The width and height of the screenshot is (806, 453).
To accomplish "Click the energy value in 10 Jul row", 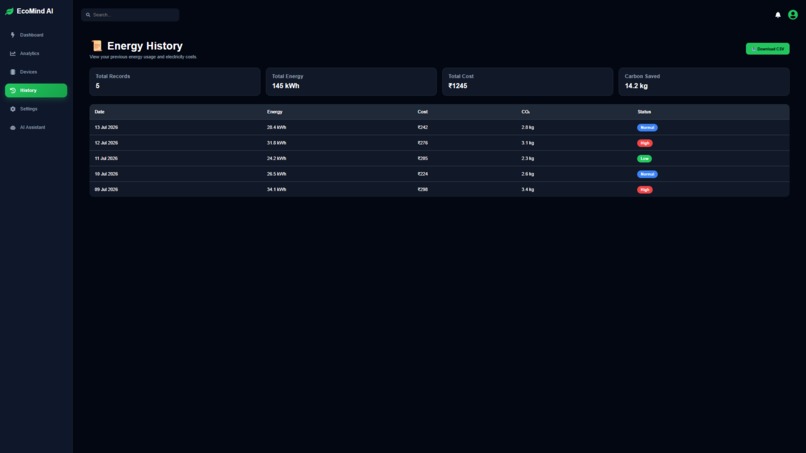I will (277, 174).
